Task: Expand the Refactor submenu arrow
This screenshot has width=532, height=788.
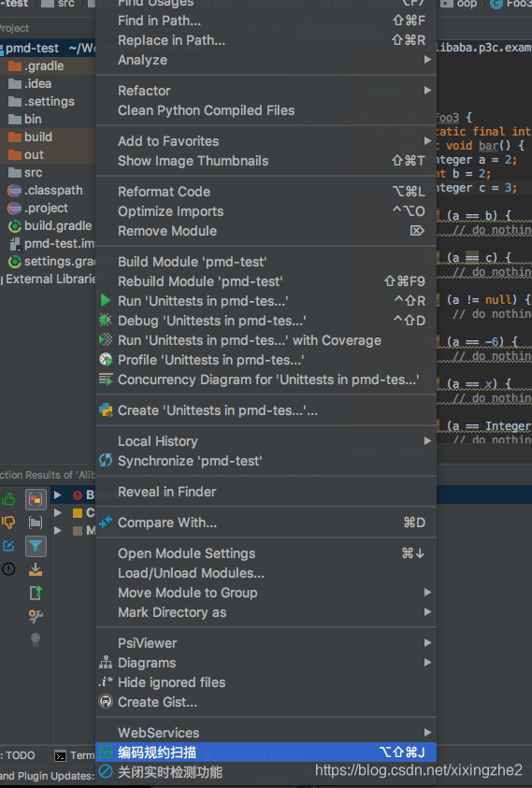Action: point(427,91)
